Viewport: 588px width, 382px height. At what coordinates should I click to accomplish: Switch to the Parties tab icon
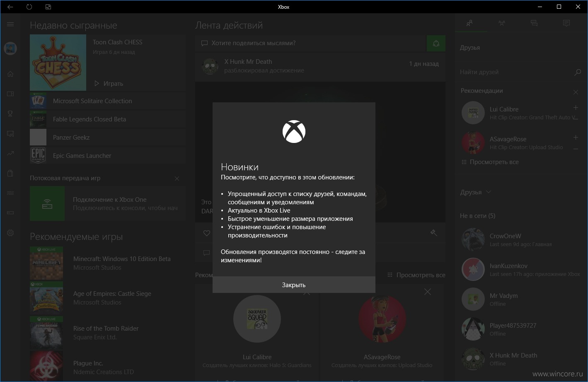pos(502,23)
